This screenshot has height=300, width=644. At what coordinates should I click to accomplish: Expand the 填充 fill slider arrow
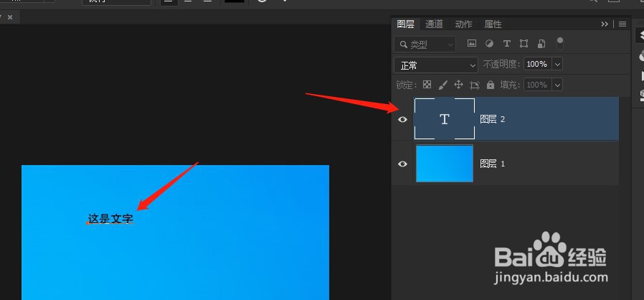coord(557,85)
